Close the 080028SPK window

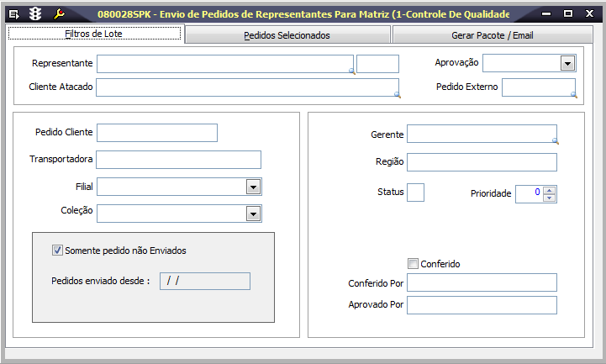tap(589, 14)
